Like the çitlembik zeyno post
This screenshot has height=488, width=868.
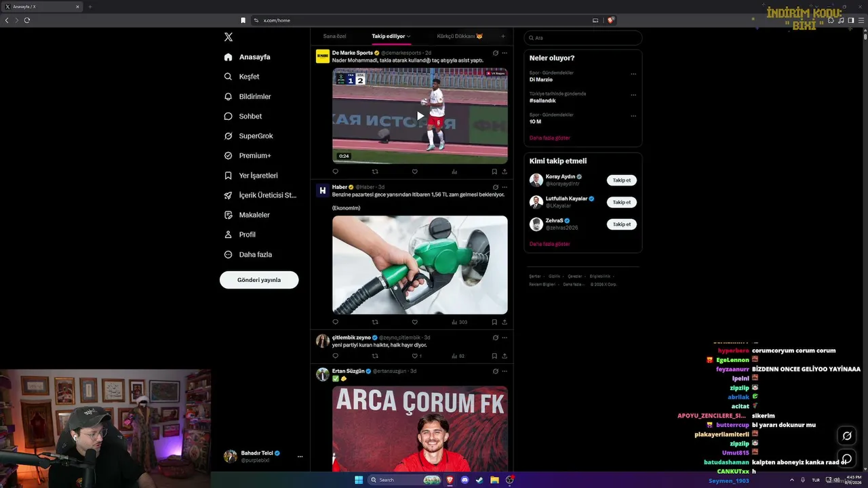pos(416,356)
